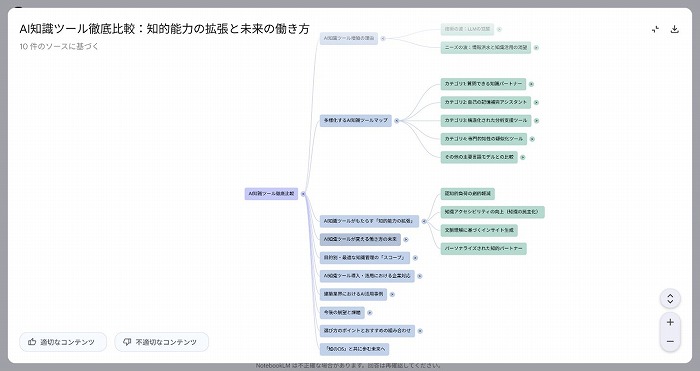Expand the 目的別「スコープ」 node arrow
Screen dimensions: 700x371
click(x=415, y=258)
